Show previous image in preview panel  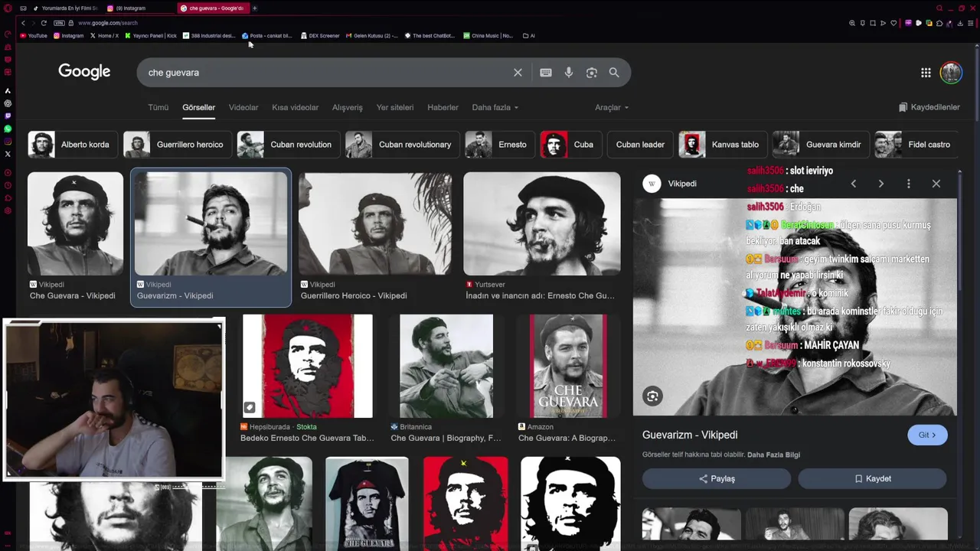coord(854,184)
